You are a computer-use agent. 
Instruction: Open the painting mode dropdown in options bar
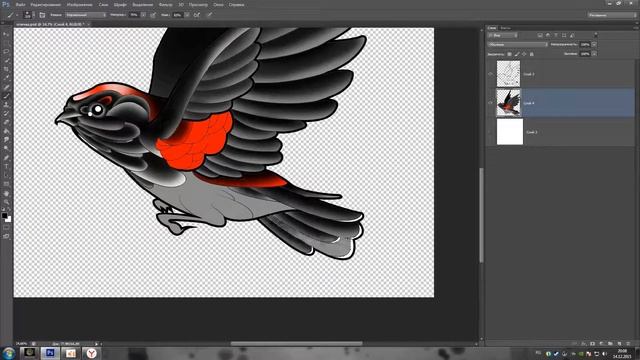(x=86, y=15)
